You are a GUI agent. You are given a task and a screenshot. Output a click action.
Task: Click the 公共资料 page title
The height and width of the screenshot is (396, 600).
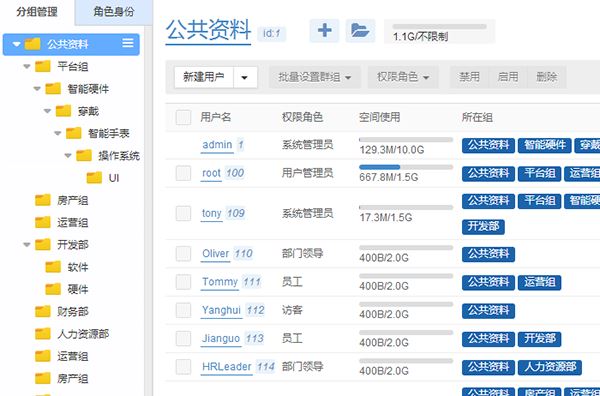(208, 30)
